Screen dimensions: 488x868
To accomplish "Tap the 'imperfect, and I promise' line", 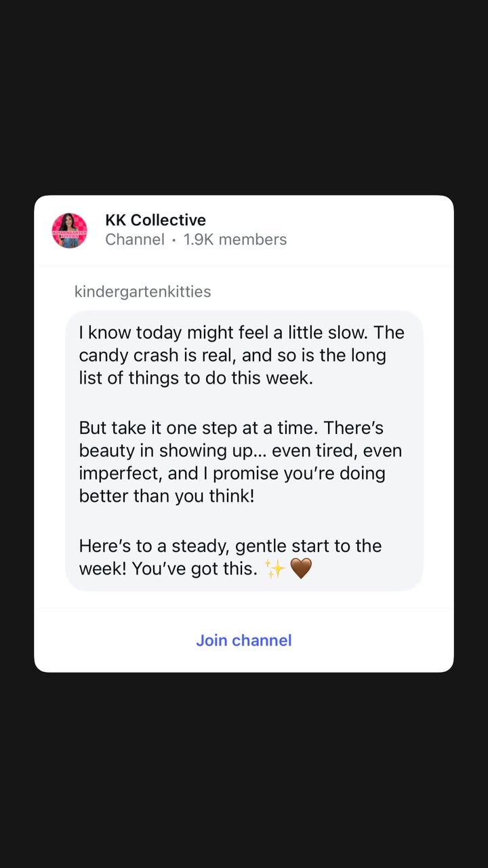I will tap(232, 473).
